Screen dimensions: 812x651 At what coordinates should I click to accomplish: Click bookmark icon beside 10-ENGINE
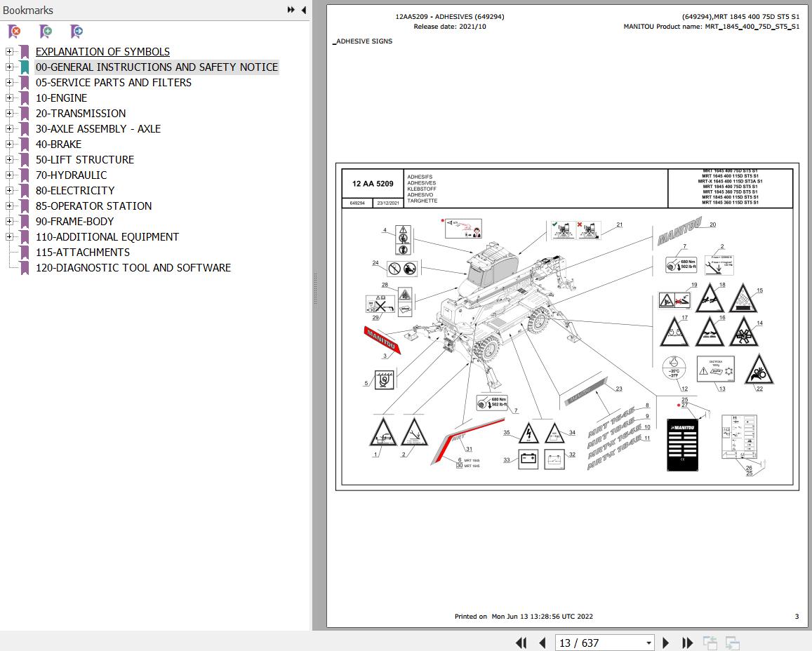25,98
